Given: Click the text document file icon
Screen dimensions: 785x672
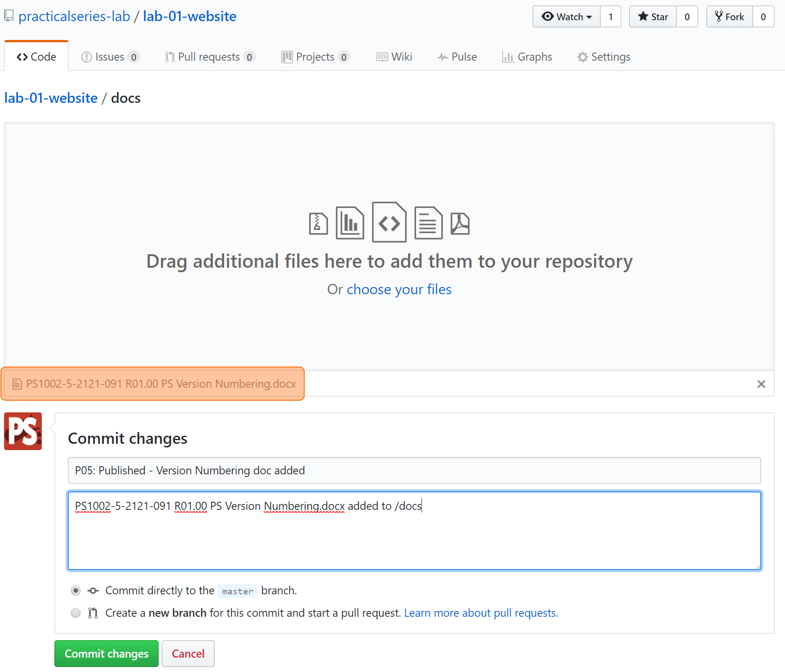Looking at the screenshot, I should [x=428, y=222].
